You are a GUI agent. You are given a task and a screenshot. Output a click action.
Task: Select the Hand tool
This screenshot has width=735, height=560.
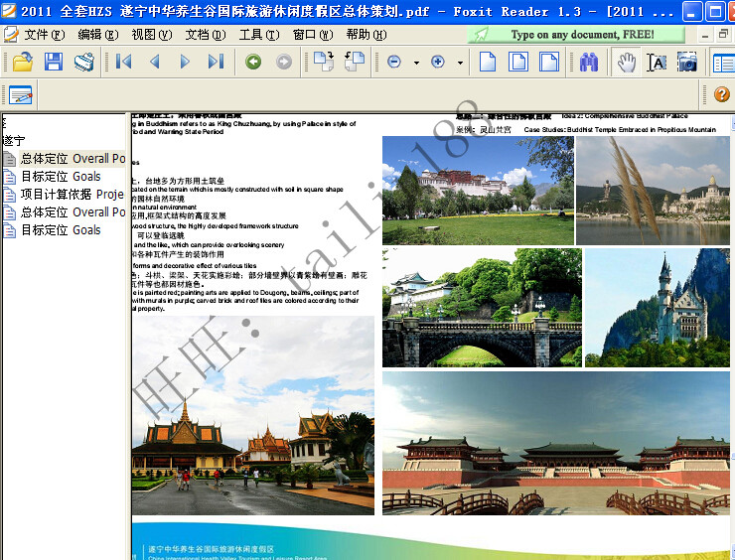626,62
